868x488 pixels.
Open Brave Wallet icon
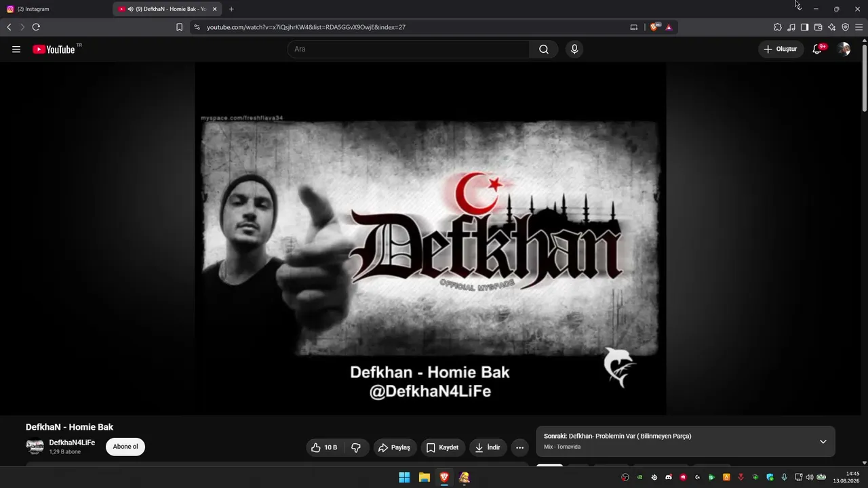[818, 27]
